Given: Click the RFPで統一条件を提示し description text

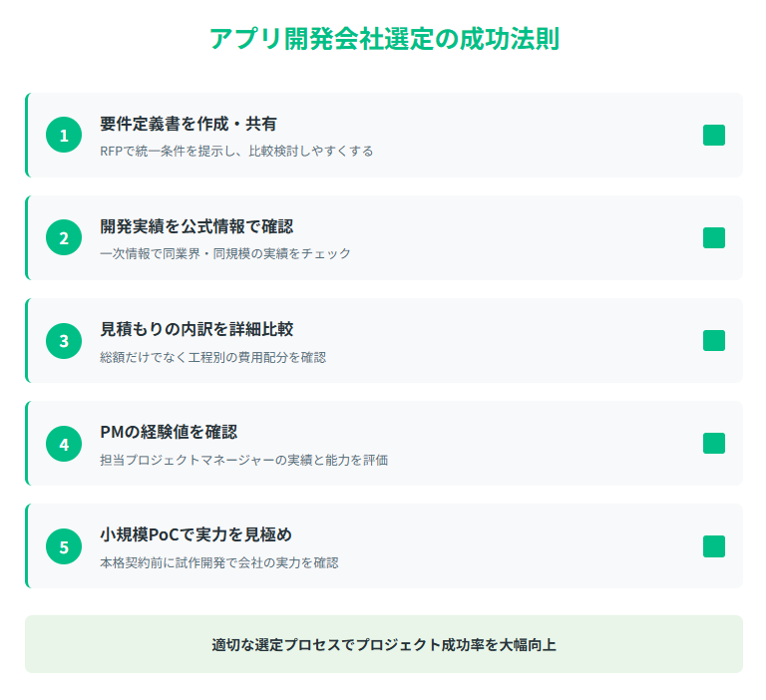Looking at the screenshot, I should click(x=236, y=151).
